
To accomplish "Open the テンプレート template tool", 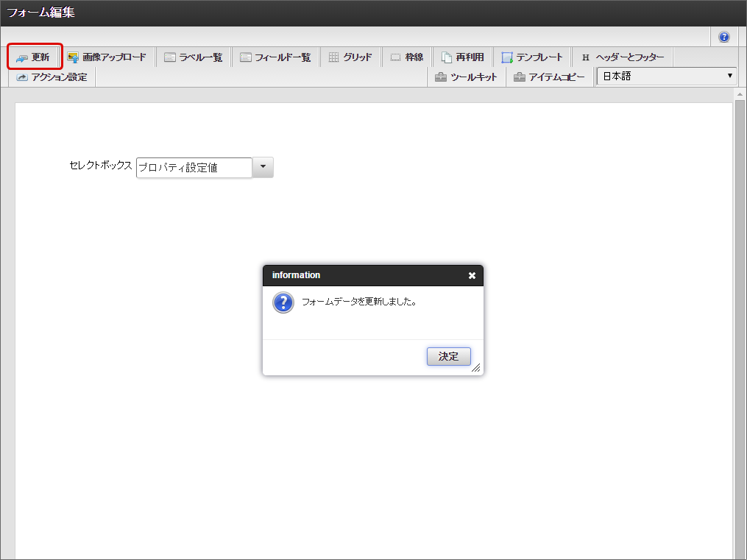I will [532, 57].
